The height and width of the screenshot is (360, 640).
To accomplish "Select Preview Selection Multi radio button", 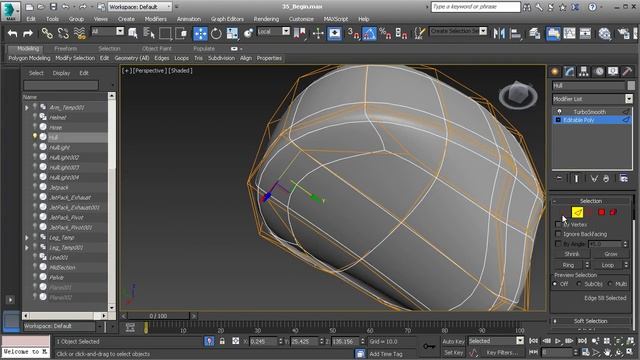I will pyautogui.click(x=610, y=284).
